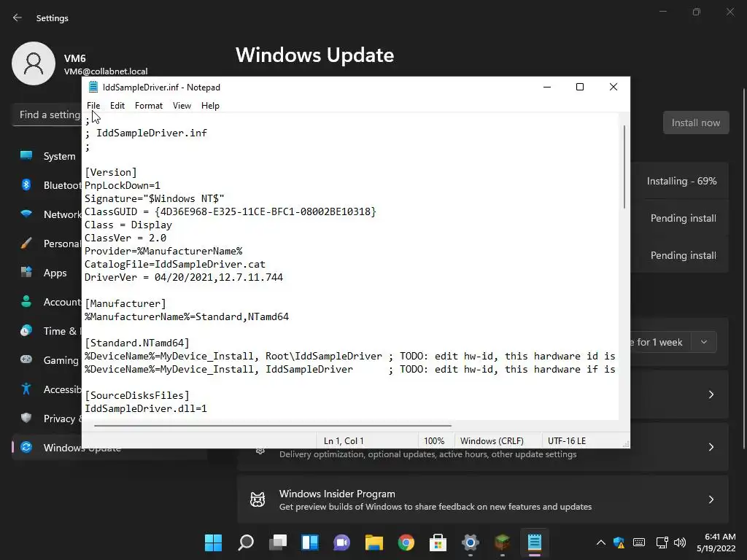Viewport: 747px width, 560px height.
Task: Open the clock showing 6:41 AM
Action: pyautogui.click(x=716, y=542)
